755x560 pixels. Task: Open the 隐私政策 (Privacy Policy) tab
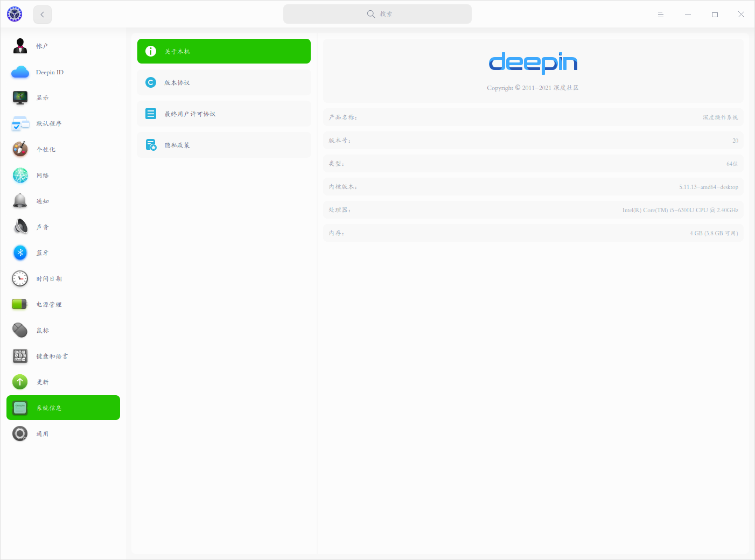coord(224,145)
